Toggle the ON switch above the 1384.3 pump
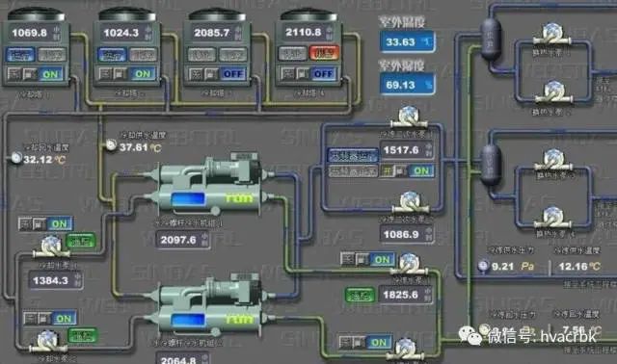 tap(60, 224)
